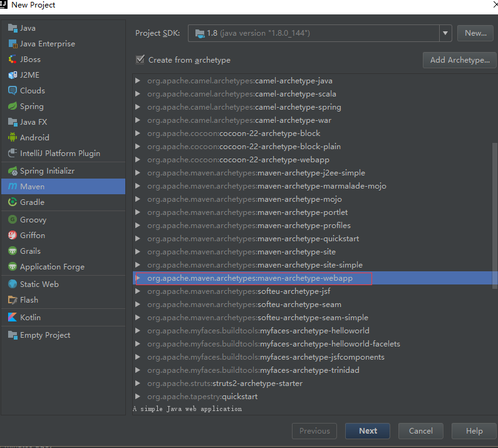Select Empty Project type label
Image resolution: width=498 pixels, height=448 pixels.
[45, 335]
